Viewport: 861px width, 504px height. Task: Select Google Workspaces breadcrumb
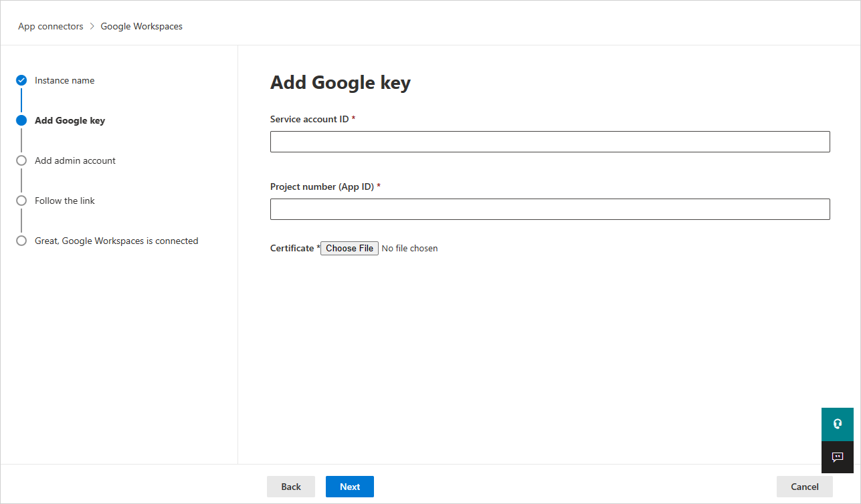tap(141, 27)
